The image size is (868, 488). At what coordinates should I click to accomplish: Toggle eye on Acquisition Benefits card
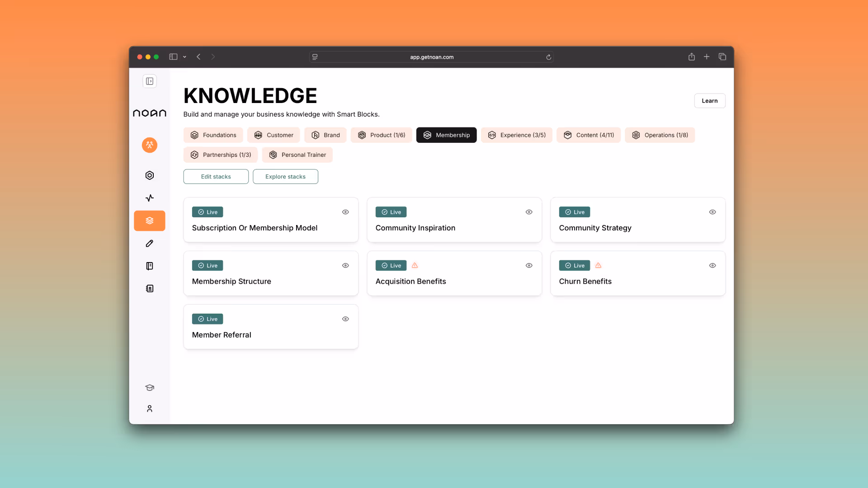(x=529, y=266)
